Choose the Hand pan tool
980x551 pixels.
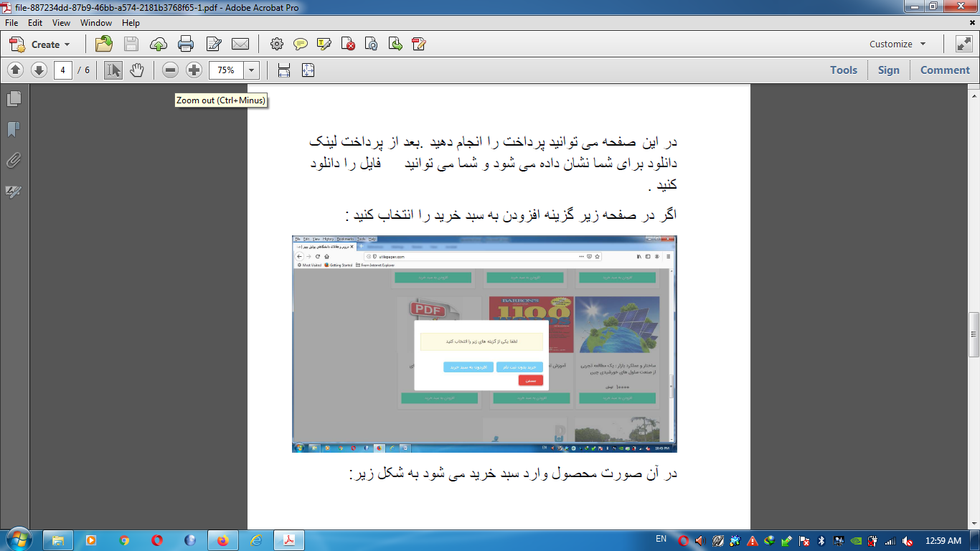(x=137, y=70)
